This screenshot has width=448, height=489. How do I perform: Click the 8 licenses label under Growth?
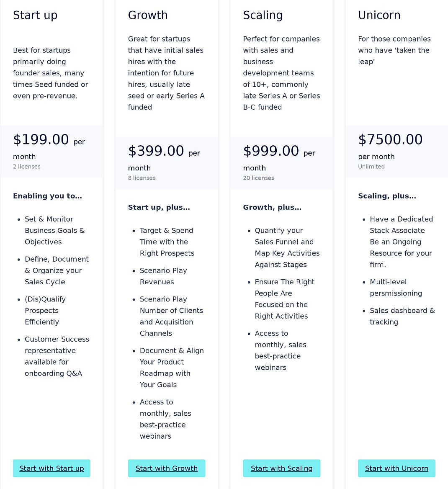142,178
